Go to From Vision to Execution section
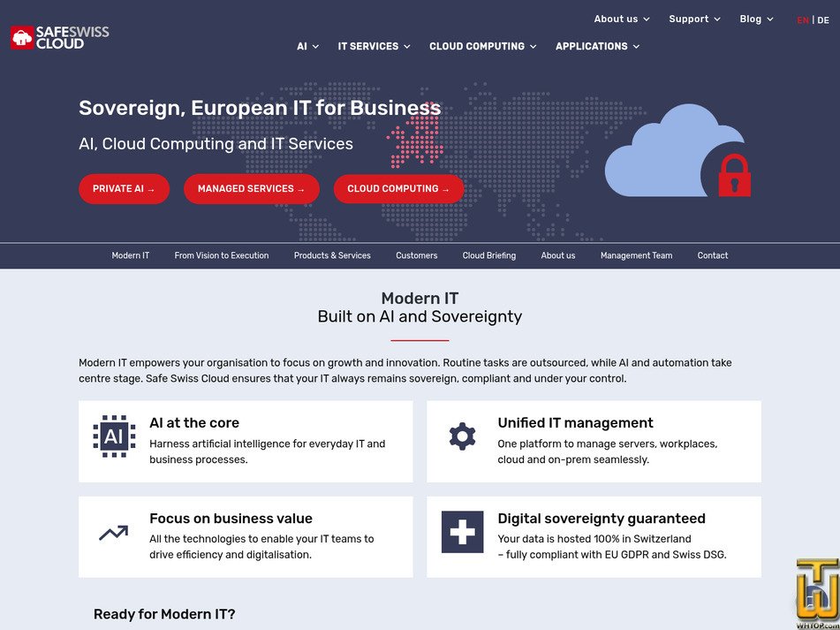This screenshot has height=630, width=840. (x=221, y=255)
